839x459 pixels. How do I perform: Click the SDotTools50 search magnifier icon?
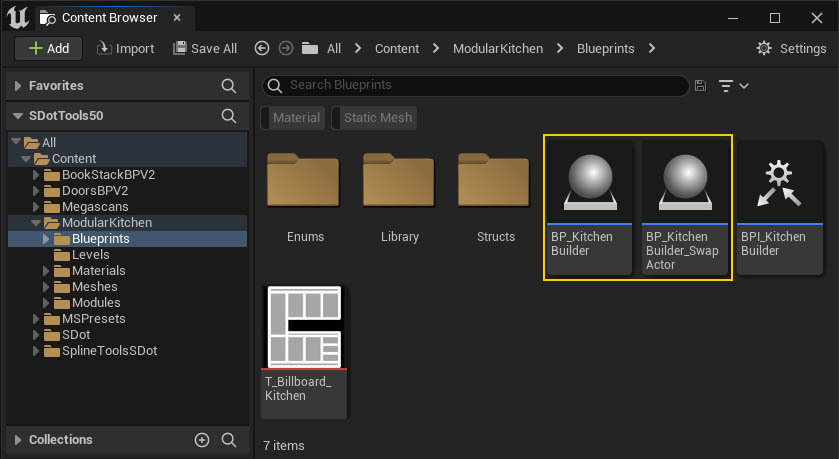[228, 116]
